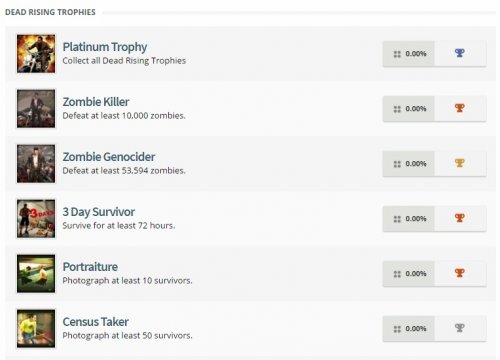Viewport: 500px width, 360px height.
Task: Click the Portraiture thumbnail image
Action: point(36,273)
